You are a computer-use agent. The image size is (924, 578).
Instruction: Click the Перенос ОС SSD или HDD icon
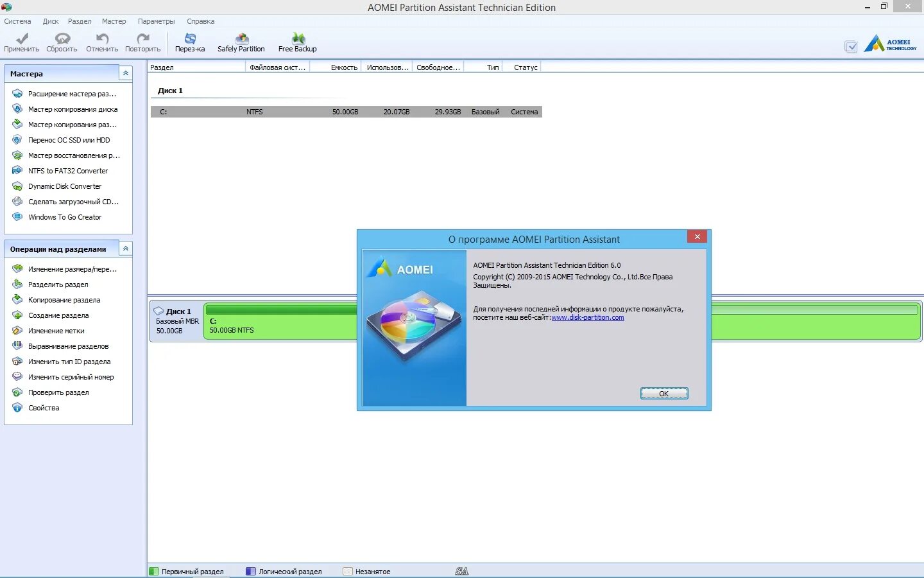[17, 140]
